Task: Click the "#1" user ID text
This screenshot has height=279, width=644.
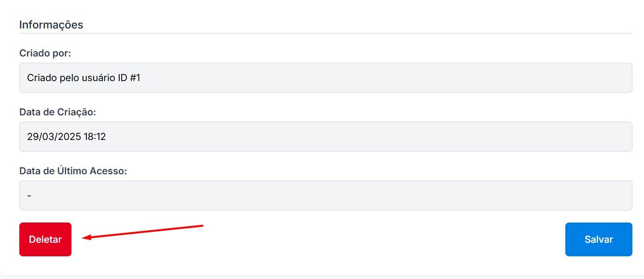Action: pos(135,78)
